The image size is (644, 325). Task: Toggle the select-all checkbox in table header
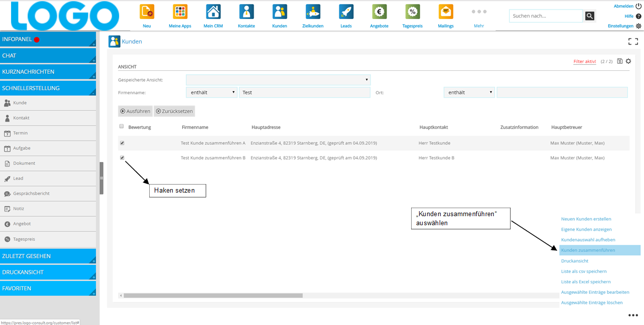click(122, 126)
